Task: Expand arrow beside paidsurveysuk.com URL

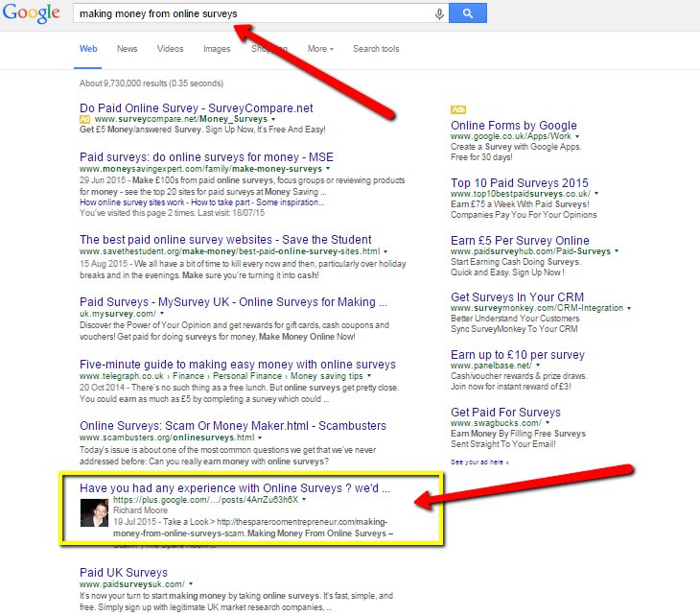Action: coord(191,584)
